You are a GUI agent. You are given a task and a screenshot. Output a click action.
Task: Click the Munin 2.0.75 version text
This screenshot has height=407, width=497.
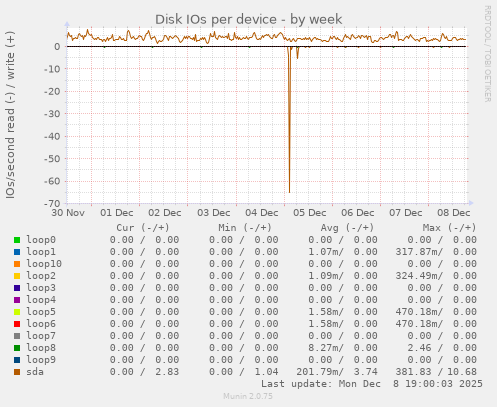tap(248, 396)
